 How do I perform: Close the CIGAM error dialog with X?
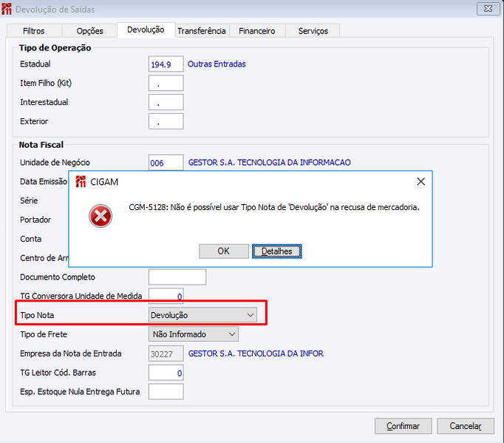coord(420,182)
